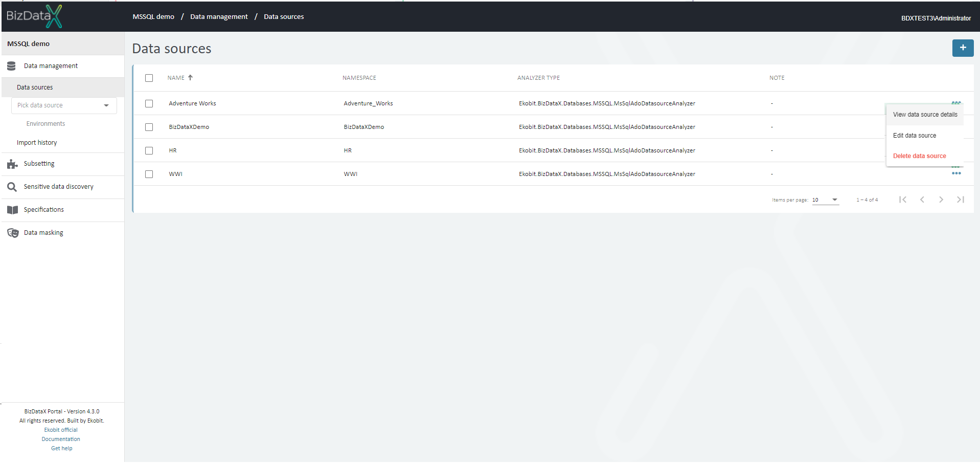Open Import history in the sidebar
The height and width of the screenshot is (463, 980).
(x=37, y=143)
